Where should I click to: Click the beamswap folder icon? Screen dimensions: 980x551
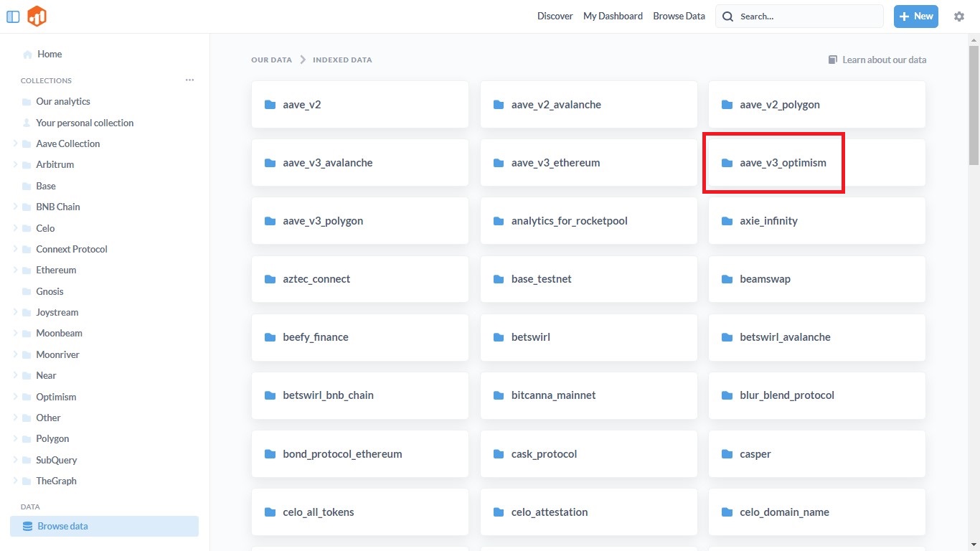[x=727, y=279]
